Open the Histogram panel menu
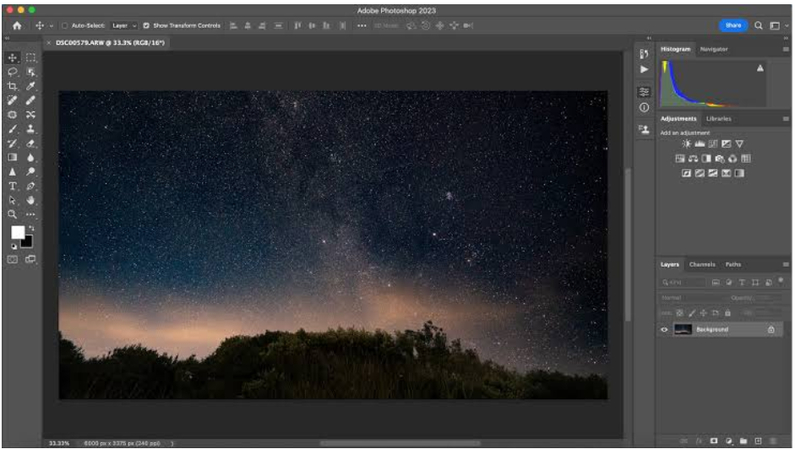The image size is (795, 449). click(x=785, y=49)
